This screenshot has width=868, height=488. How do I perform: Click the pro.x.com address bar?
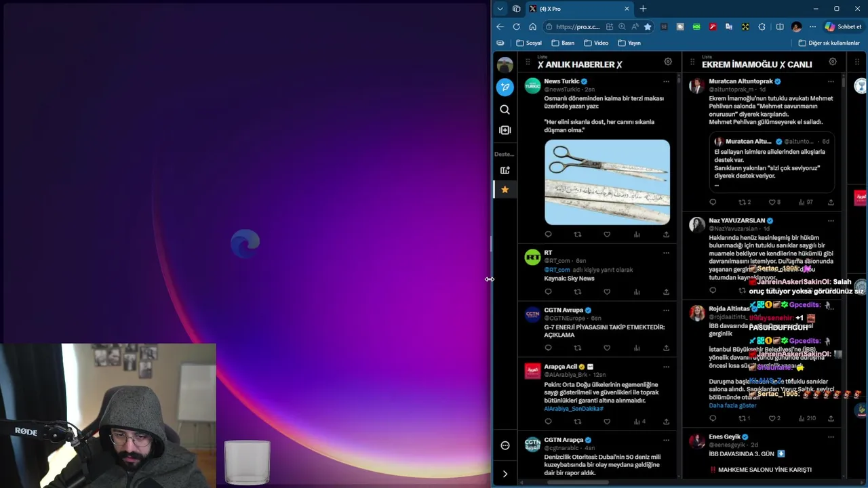click(x=577, y=26)
